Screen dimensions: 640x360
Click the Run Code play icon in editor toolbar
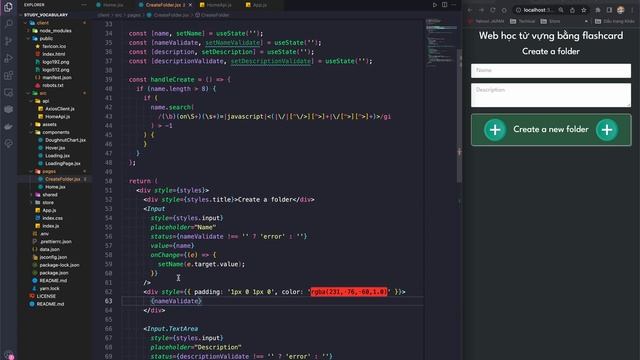[435, 5]
